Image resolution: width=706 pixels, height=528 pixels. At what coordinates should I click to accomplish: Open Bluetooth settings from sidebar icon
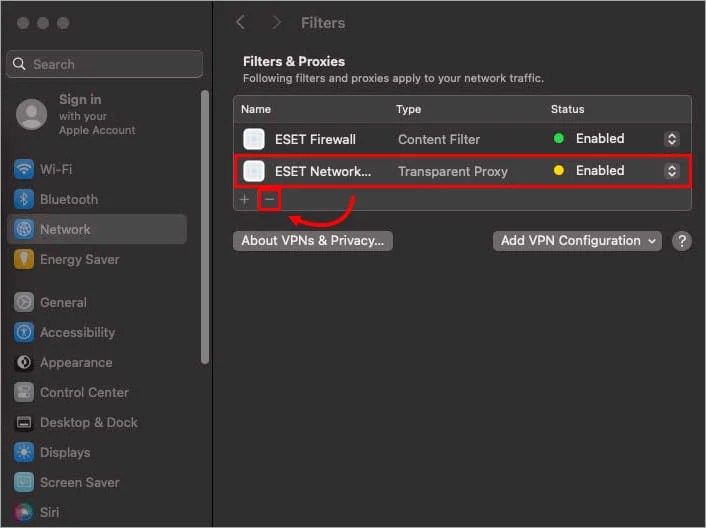(24, 199)
